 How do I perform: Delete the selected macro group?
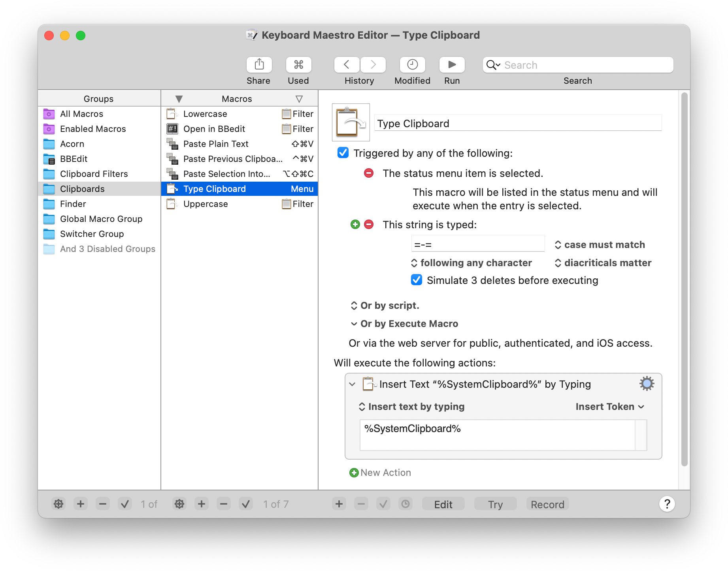click(x=103, y=504)
